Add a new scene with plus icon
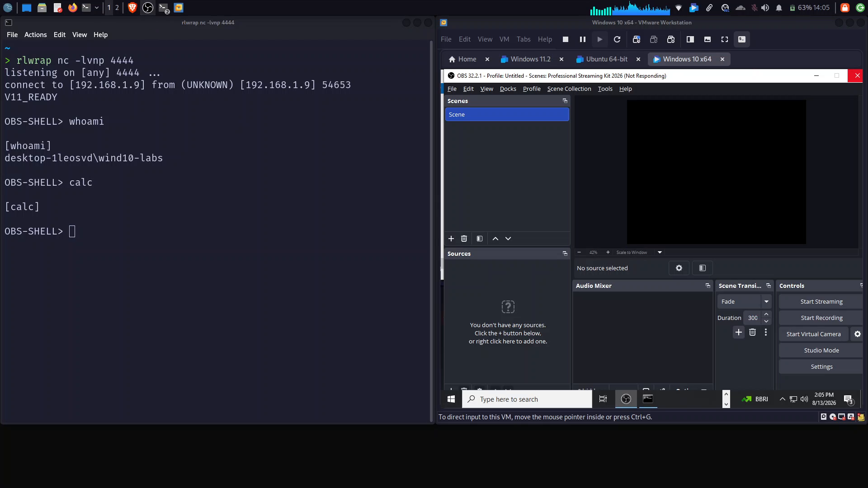The image size is (868, 488). point(451,239)
